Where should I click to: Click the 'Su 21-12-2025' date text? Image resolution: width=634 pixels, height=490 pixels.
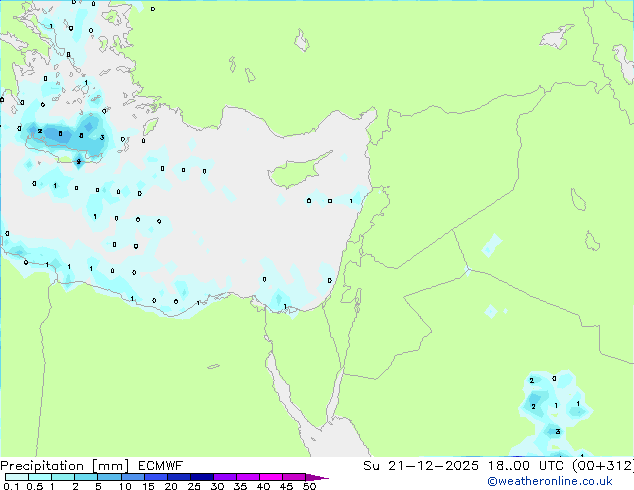pyautogui.click(x=421, y=466)
